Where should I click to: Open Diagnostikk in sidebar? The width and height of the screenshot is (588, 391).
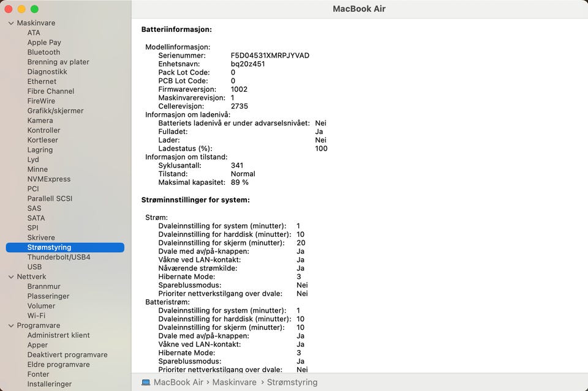pos(47,72)
